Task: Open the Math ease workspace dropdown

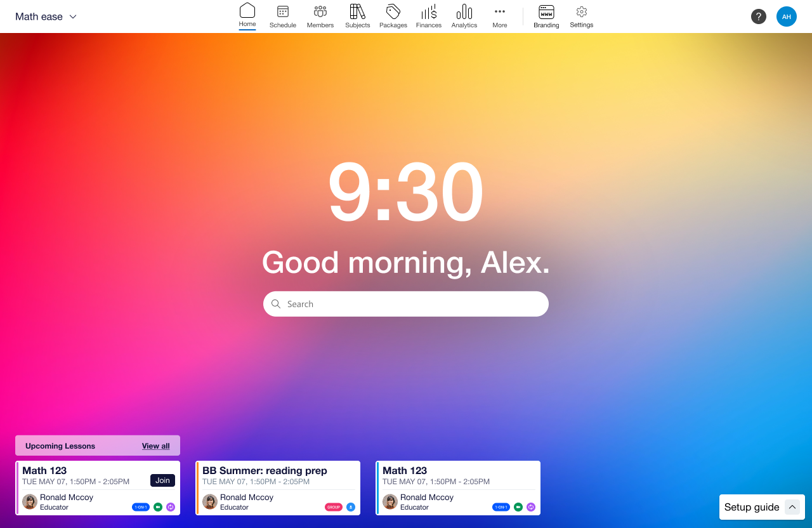Action: point(46,16)
